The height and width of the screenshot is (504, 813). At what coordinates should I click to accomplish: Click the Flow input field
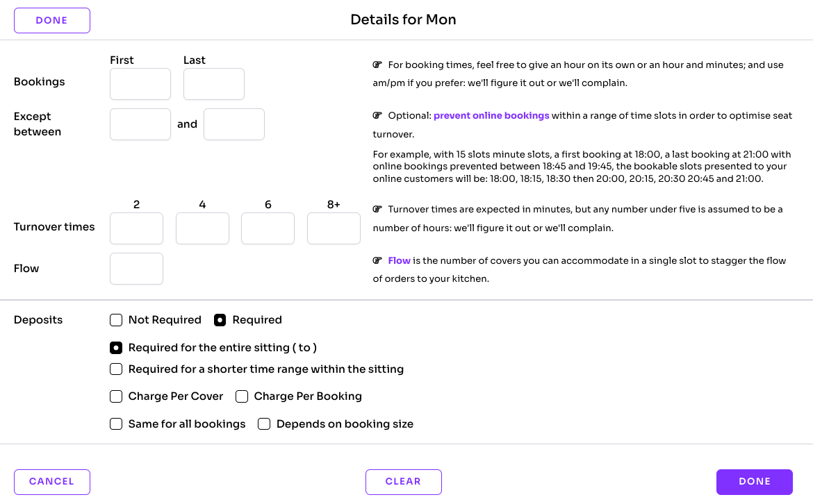(136, 269)
